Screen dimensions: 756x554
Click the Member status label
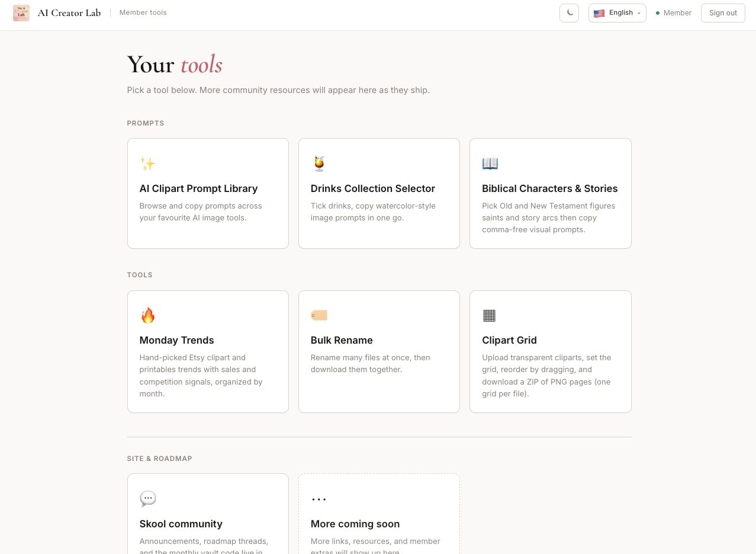(x=677, y=13)
